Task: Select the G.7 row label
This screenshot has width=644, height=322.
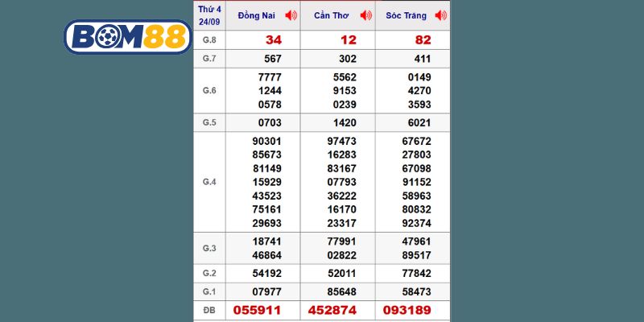Action: (209, 59)
